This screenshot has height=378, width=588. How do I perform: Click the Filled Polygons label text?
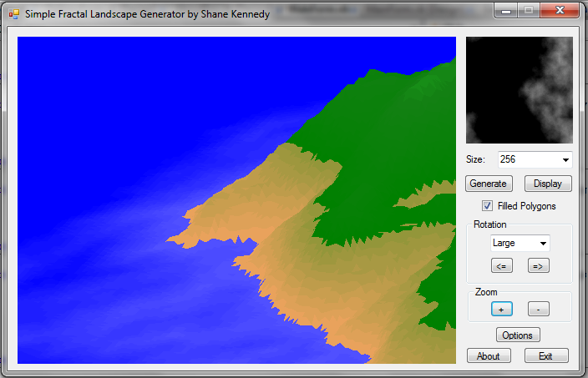point(526,206)
